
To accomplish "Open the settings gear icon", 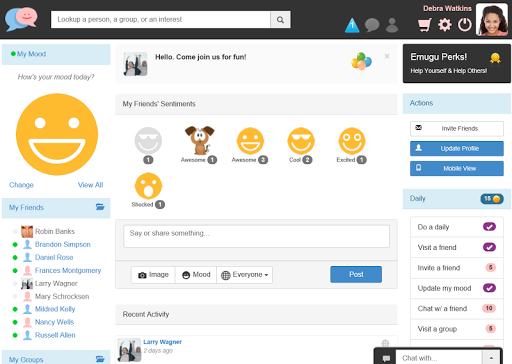I will (445, 25).
